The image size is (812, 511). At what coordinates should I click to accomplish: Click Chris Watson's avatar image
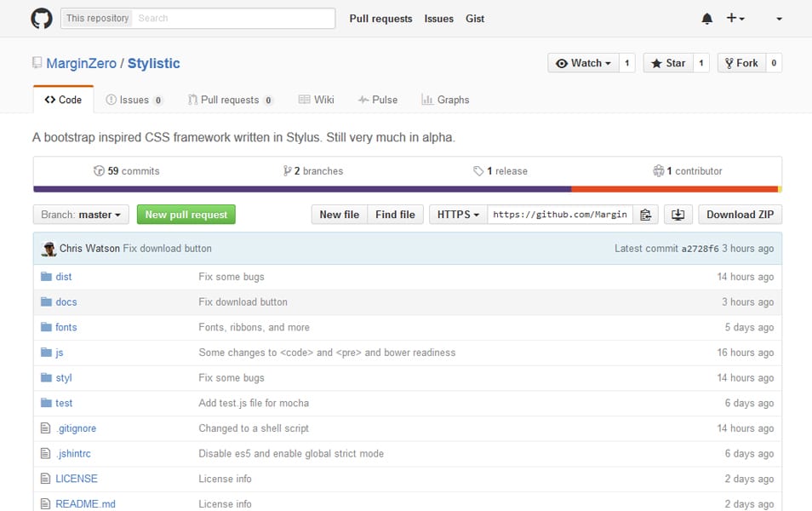[x=49, y=249]
